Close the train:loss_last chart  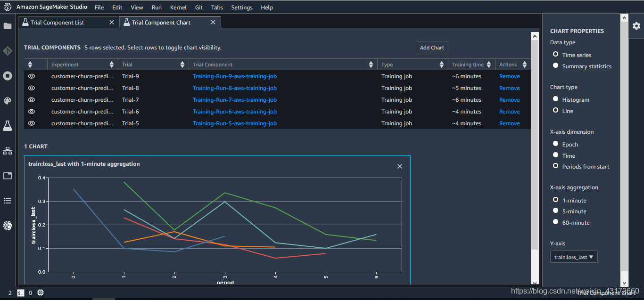coord(400,166)
